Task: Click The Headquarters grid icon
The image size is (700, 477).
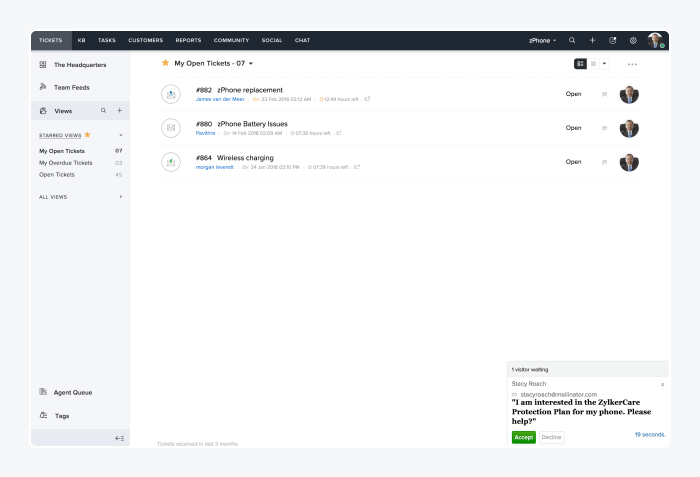Action: [43, 65]
